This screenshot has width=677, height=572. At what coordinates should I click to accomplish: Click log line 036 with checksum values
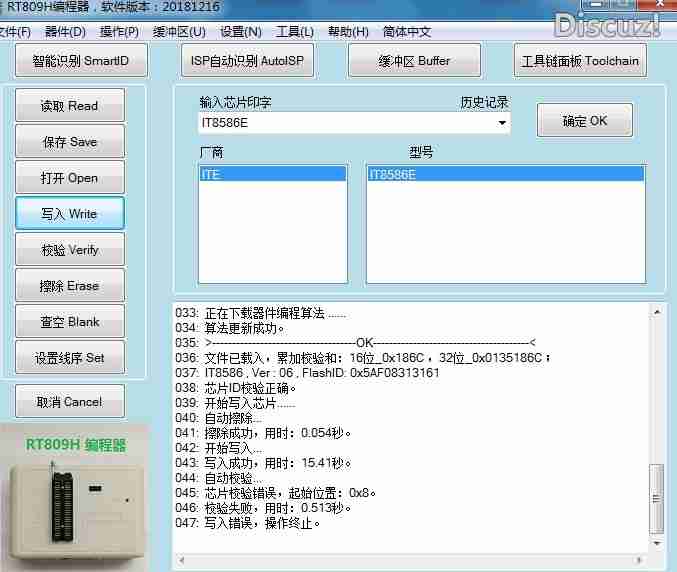(x=363, y=357)
